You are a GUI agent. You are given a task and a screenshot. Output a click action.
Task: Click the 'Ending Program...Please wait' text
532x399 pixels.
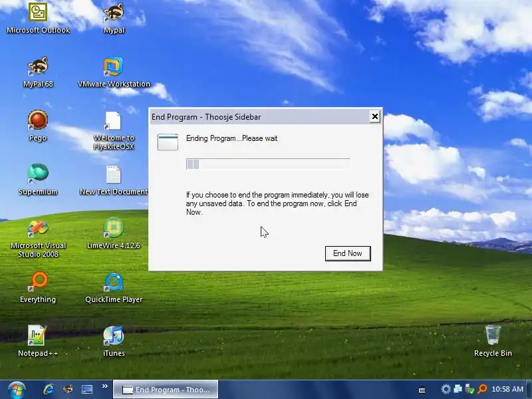click(x=231, y=138)
